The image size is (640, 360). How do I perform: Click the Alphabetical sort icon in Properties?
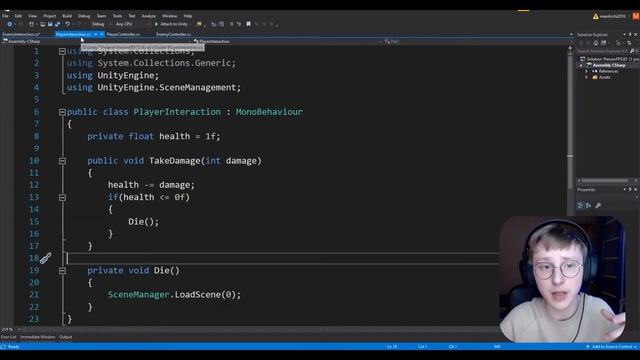(x=589, y=205)
